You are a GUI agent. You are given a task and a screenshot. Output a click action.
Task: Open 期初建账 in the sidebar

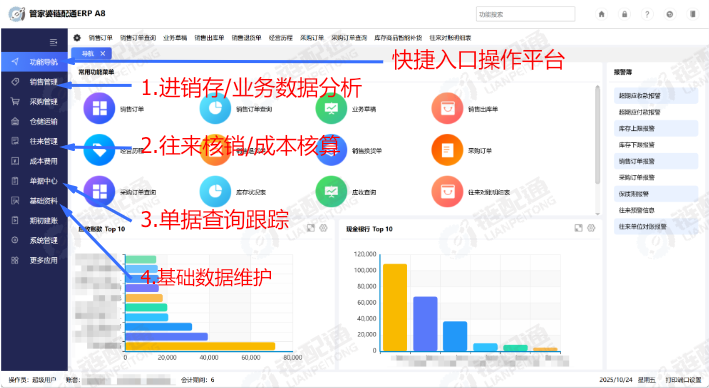(34, 221)
